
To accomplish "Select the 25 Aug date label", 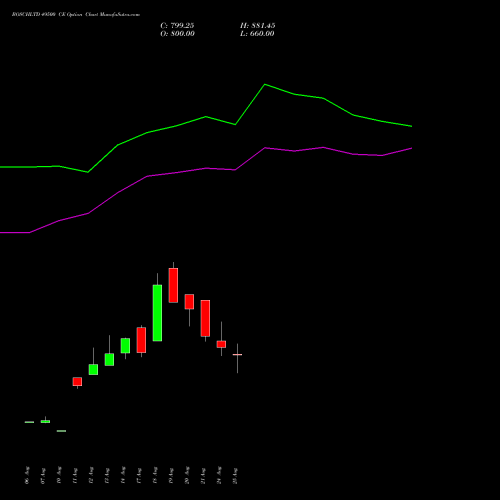I will click(235, 476).
